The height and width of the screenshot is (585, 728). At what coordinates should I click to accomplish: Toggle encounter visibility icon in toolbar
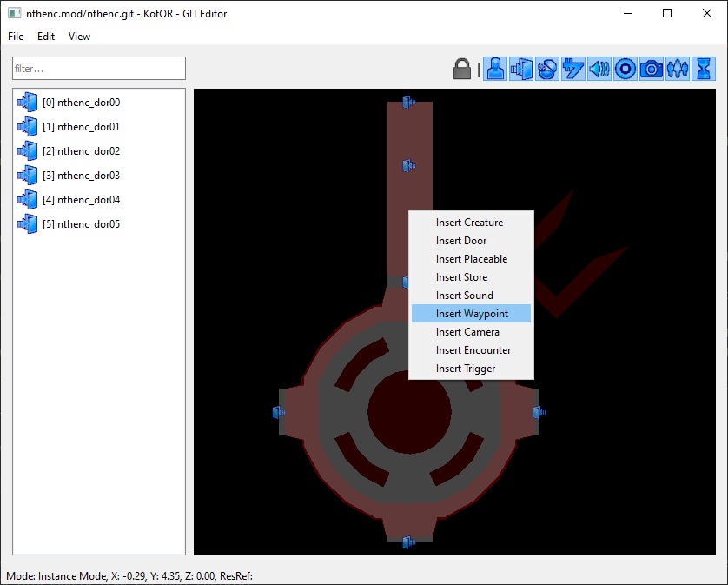click(x=678, y=69)
